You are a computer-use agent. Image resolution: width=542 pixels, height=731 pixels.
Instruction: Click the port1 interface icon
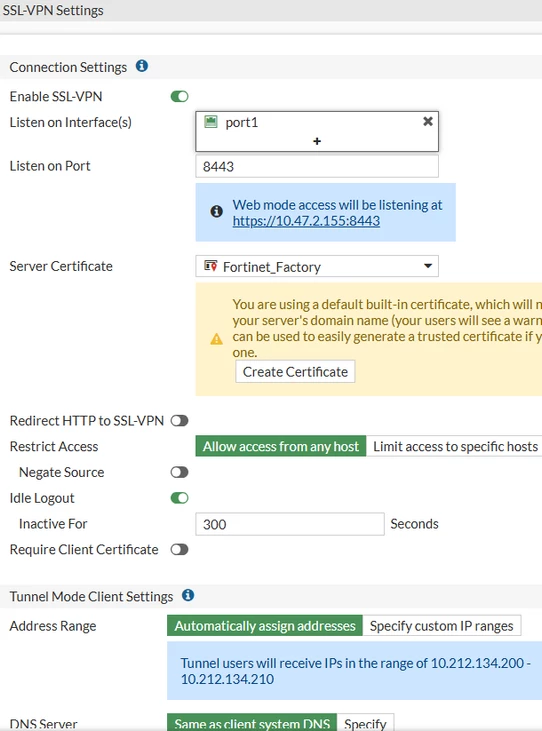point(211,122)
